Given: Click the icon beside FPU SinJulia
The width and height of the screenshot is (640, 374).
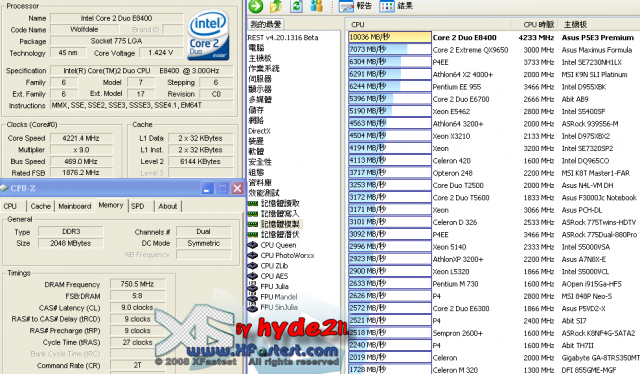Looking at the screenshot, I should (253, 307).
